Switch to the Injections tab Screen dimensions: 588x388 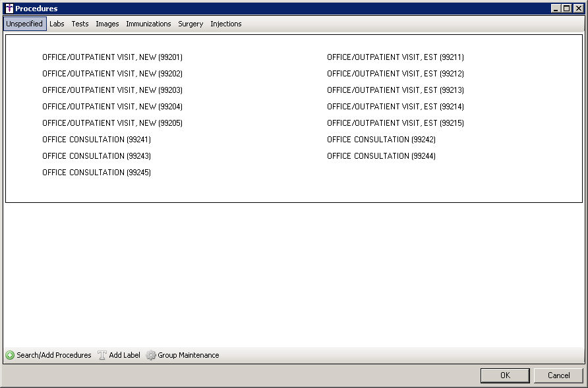[x=225, y=24]
